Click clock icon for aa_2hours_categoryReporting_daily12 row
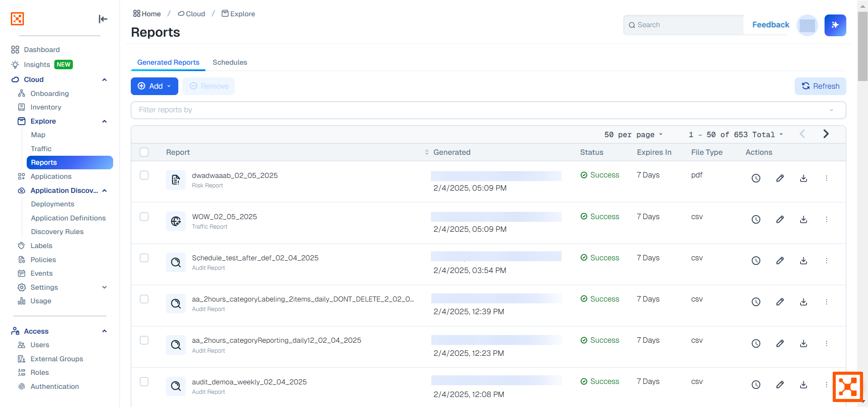 point(756,344)
